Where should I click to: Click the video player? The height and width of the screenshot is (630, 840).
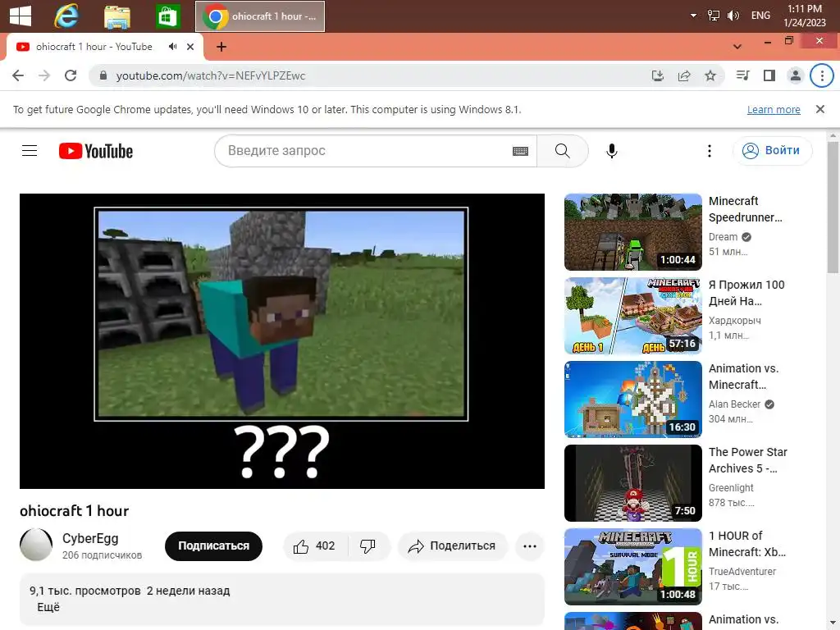(282, 340)
